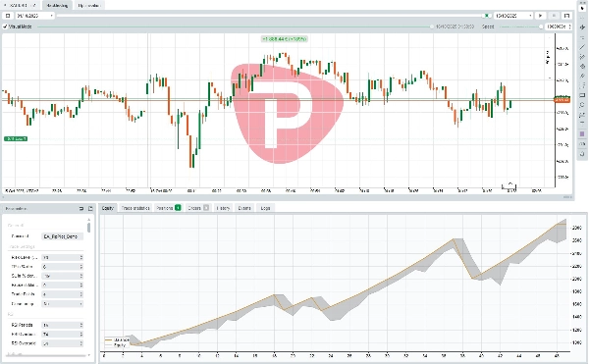The width and height of the screenshot is (589, 364).
Task: Click the square icon left of start date
Action: 8,16
